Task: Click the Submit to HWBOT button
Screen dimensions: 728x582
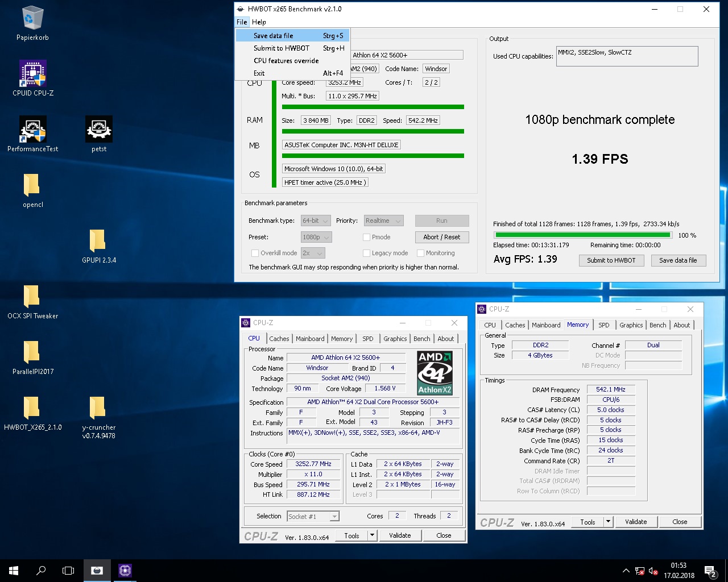Action: point(611,260)
